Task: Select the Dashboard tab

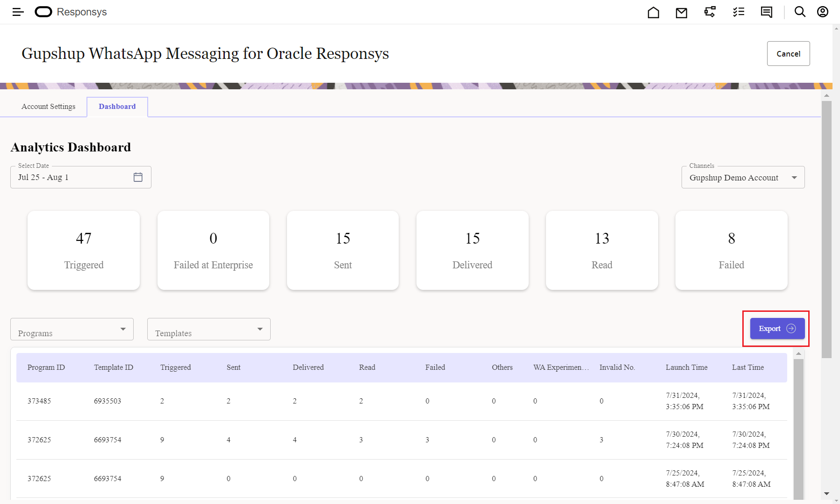Action: coord(117,107)
